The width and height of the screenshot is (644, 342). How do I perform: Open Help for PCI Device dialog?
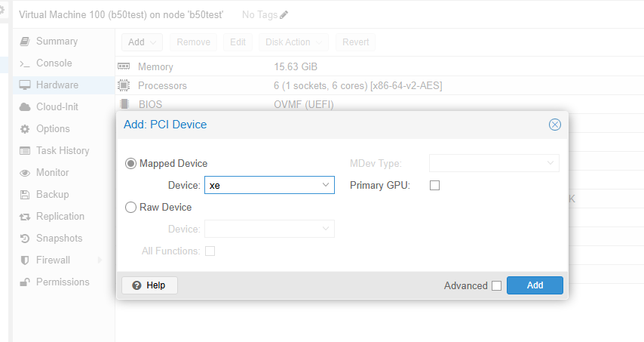click(x=149, y=285)
